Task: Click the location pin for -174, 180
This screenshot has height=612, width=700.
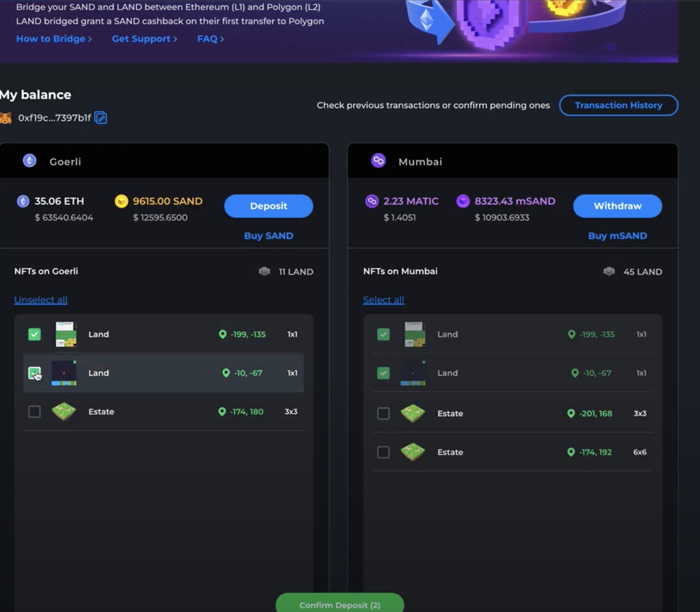Action: [x=222, y=412]
